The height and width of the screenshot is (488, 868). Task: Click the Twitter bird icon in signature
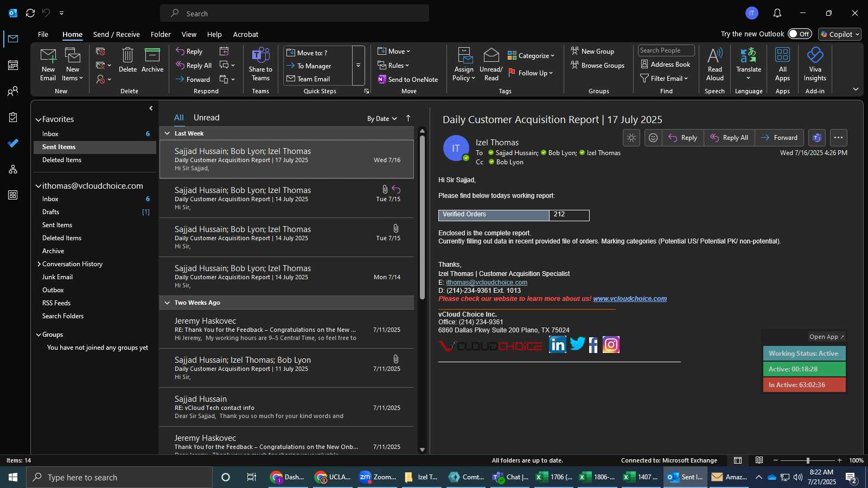coord(577,344)
